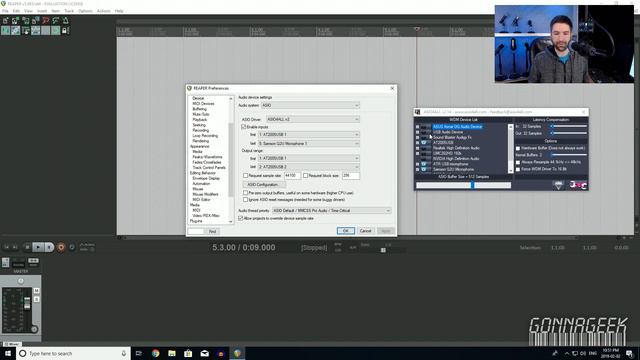Image resolution: width=640 pixels, height=360 pixels.
Task: Click the Stop transport button
Action: pos(27,247)
